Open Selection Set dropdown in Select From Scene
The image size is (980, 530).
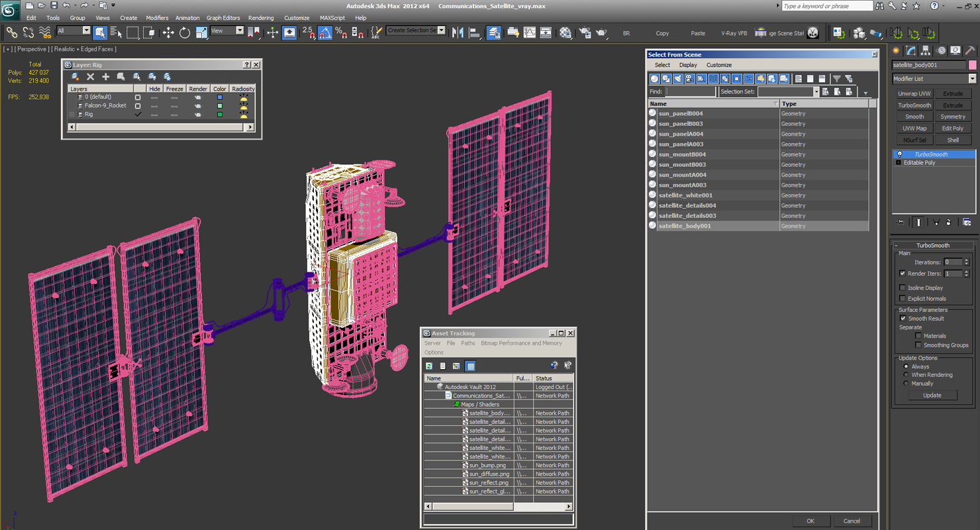pos(816,92)
